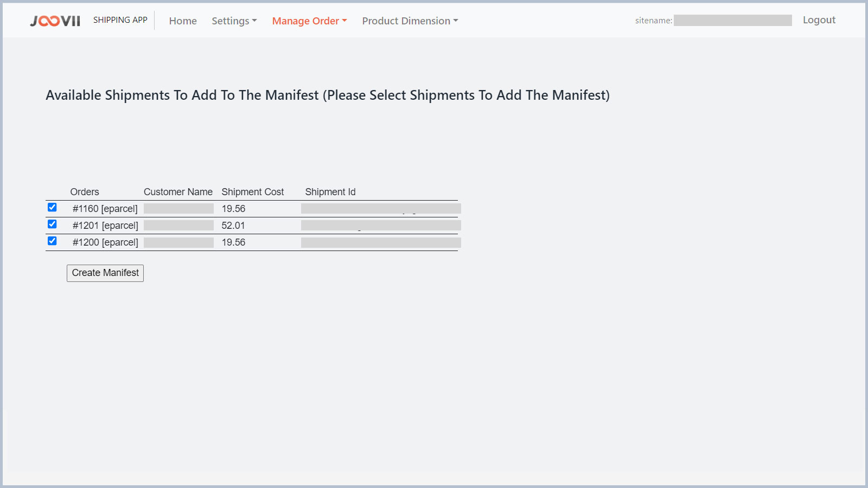Toggle the checkbox for order #1200
Image resolution: width=868 pixels, height=488 pixels.
tap(52, 241)
